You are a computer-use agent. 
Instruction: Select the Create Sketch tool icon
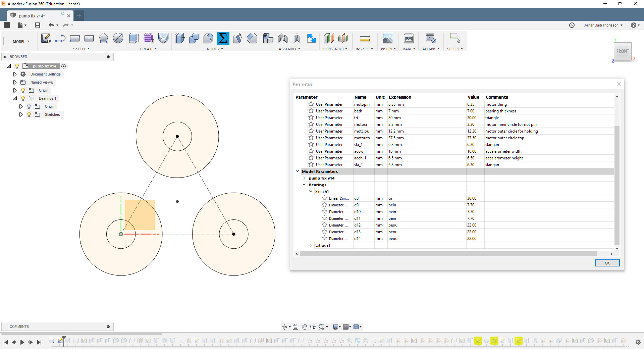[46, 38]
